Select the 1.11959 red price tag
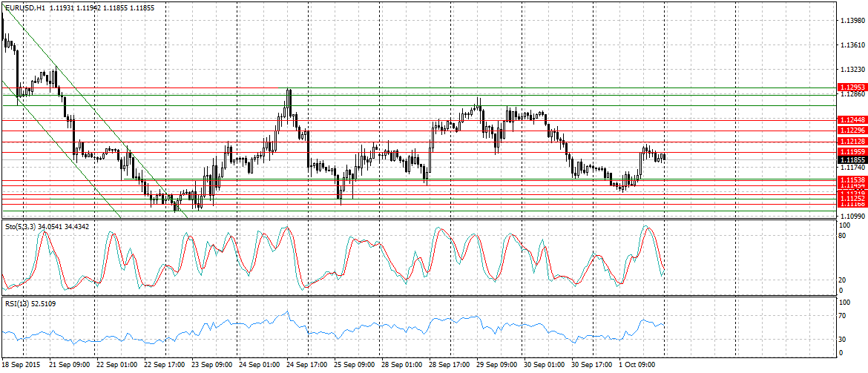868x373 pixels. pyautogui.click(x=852, y=151)
